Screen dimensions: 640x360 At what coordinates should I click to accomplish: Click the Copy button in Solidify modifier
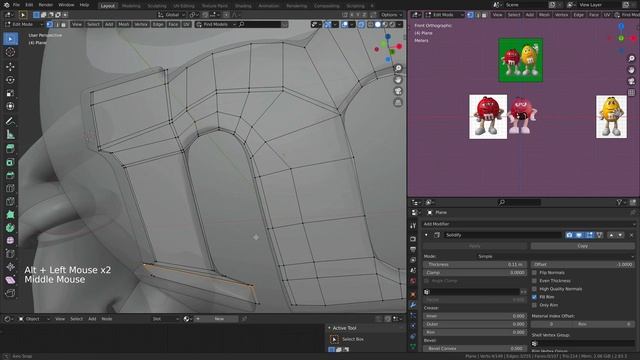pos(583,246)
